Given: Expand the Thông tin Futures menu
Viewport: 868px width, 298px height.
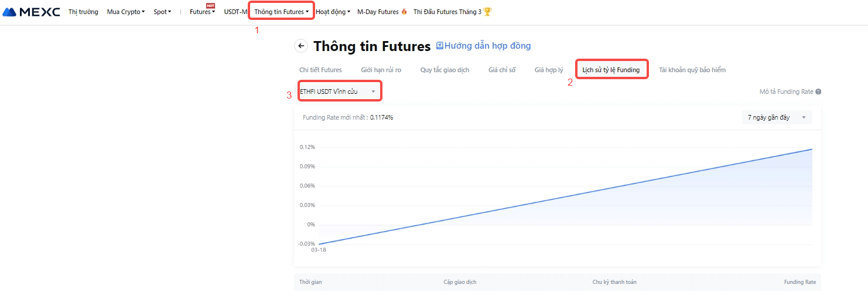Looking at the screenshot, I should [281, 12].
